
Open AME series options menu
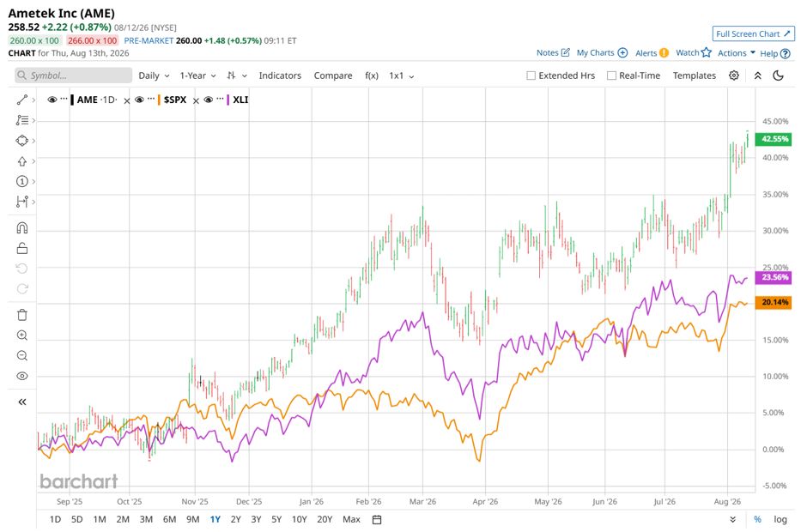pos(64,99)
